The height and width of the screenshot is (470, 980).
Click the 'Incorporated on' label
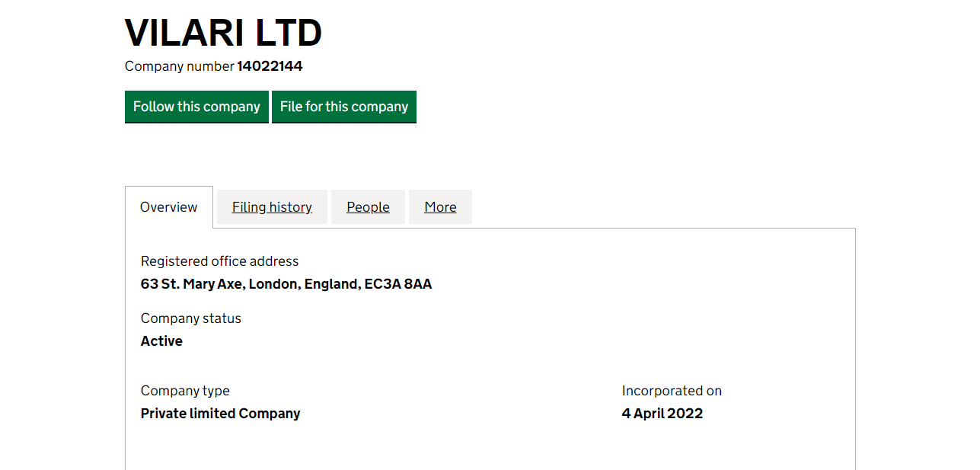click(x=672, y=391)
